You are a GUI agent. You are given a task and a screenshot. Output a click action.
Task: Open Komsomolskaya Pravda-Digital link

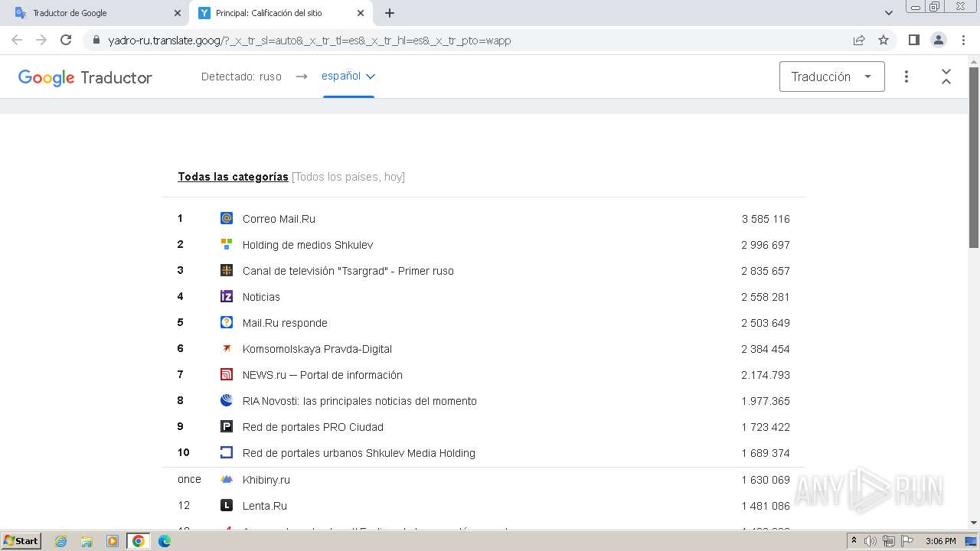pos(317,349)
